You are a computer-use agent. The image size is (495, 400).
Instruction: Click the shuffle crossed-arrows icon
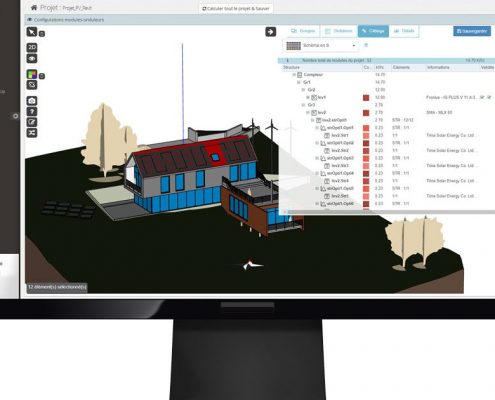coord(32,133)
